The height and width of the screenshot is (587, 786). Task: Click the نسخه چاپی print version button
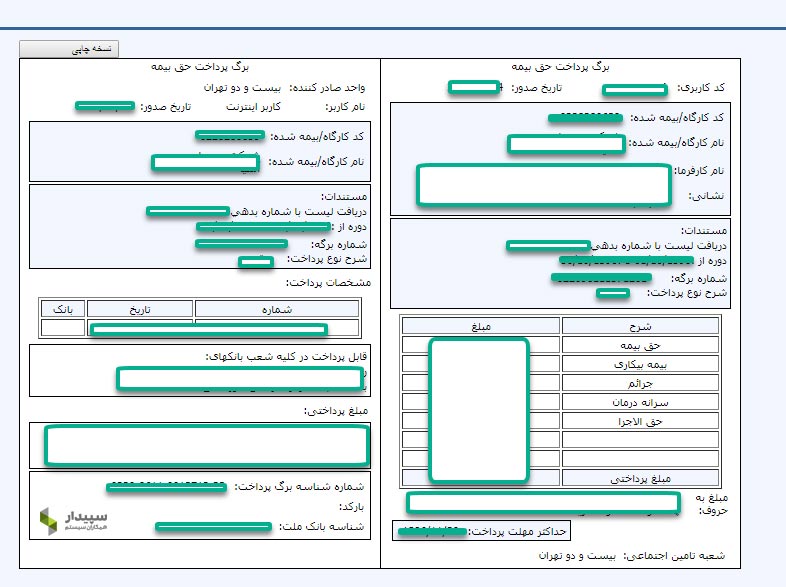click(x=69, y=49)
